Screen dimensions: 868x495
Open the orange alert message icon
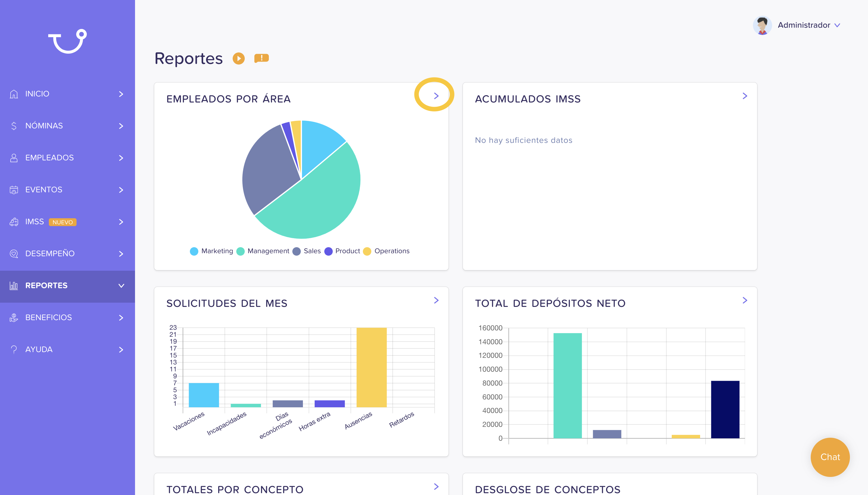click(x=261, y=58)
